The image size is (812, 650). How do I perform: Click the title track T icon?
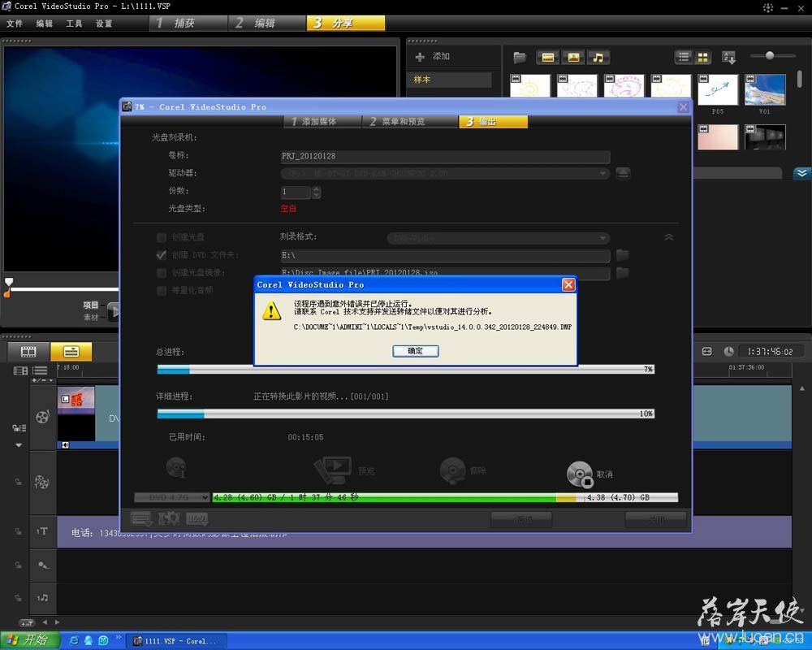point(42,531)
